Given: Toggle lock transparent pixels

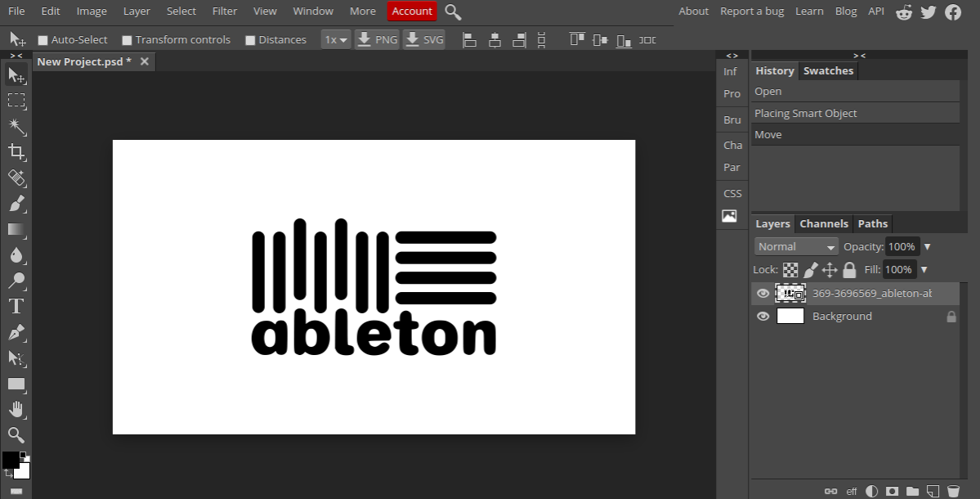Looking at the screenshot, I should tap(790, 269).
